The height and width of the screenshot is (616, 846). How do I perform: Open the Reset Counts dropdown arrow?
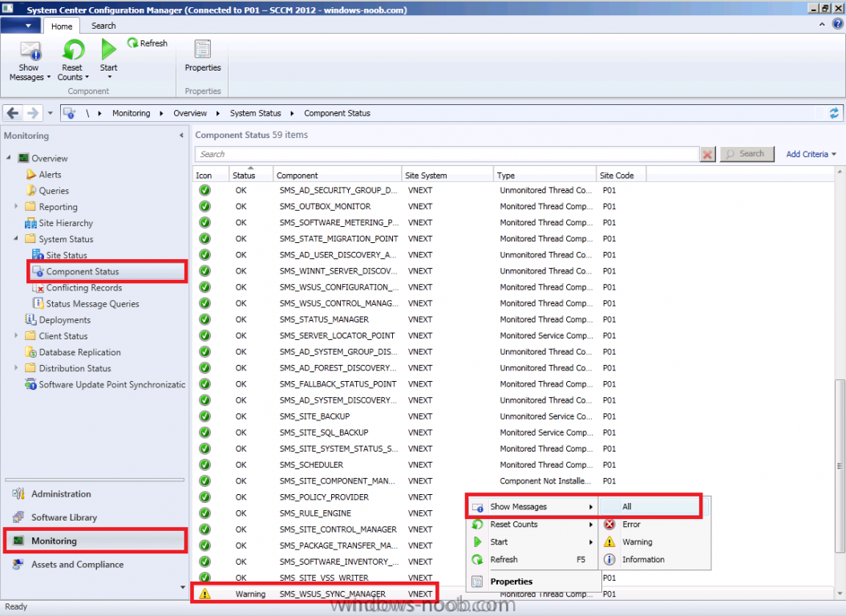coord(87,77)
